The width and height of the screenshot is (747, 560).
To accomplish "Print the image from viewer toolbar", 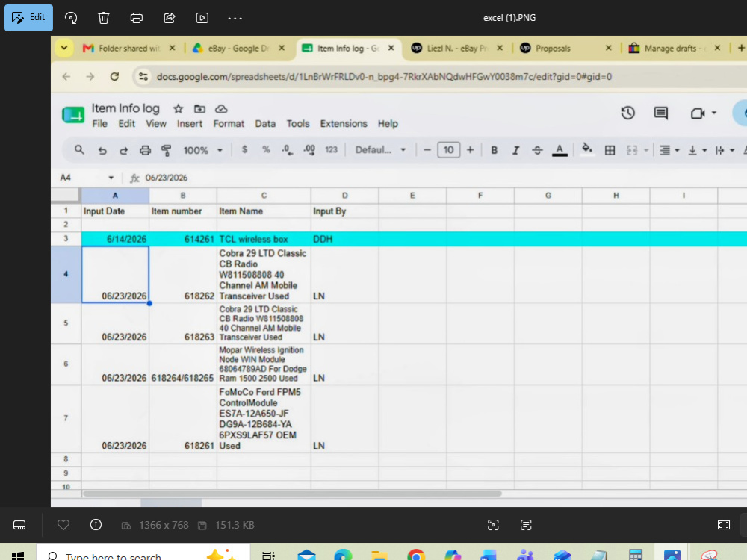I will [136, 18].
